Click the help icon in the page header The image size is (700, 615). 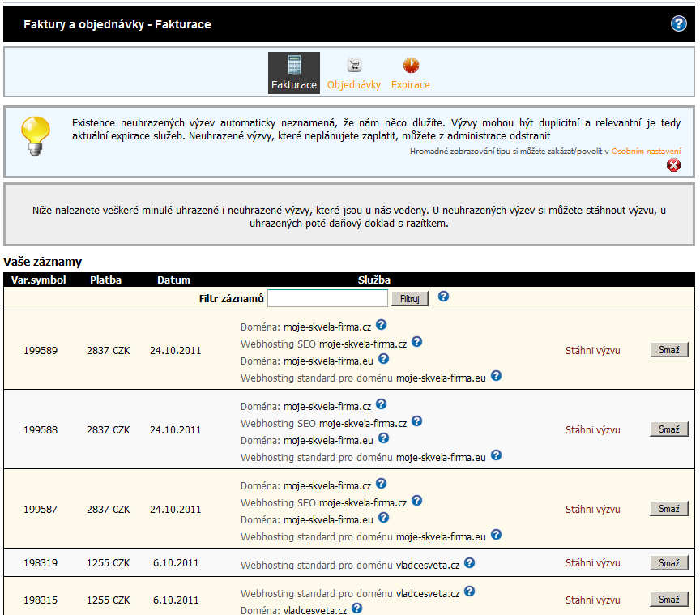pos(678,23)
